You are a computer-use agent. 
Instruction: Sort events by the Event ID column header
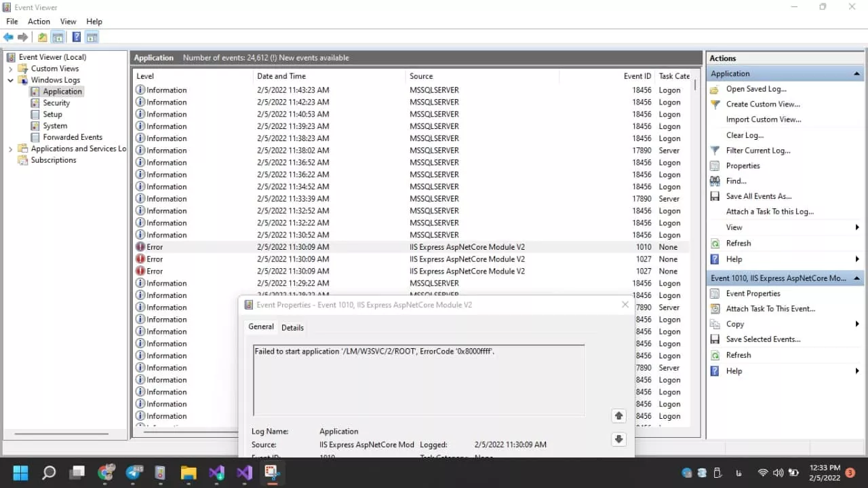[607, 76]
